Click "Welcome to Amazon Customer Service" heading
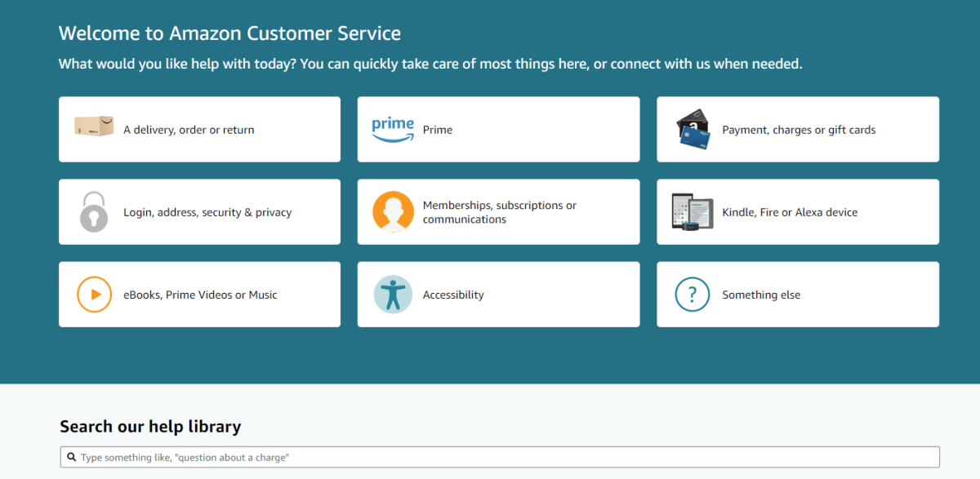The height and width of the screenshot is (479, 980). click(x=229, y=33)
